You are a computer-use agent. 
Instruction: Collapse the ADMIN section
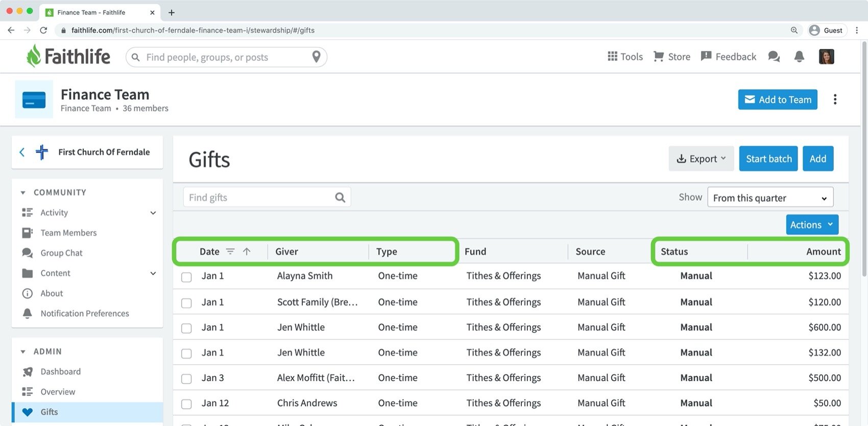[23, 351]
